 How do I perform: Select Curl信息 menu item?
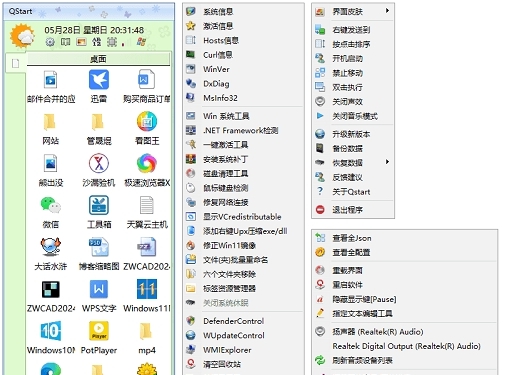point(243,55)
